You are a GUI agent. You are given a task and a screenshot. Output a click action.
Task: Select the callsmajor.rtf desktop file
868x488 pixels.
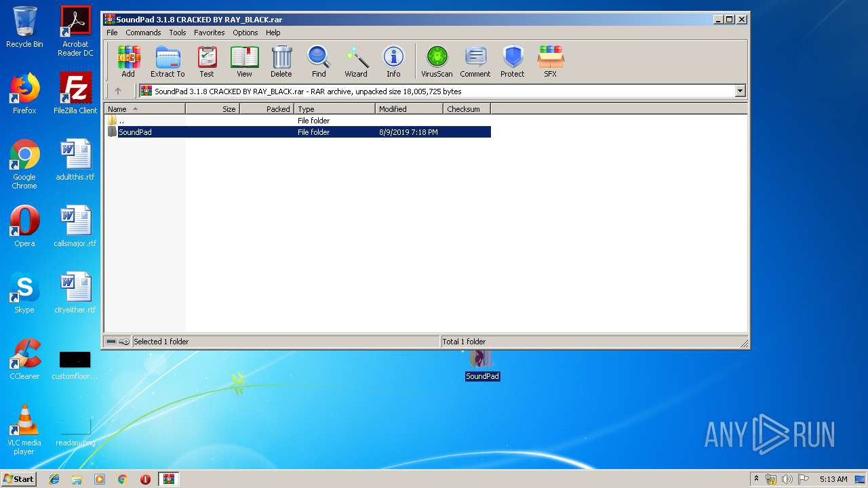(x=75, y=226)
